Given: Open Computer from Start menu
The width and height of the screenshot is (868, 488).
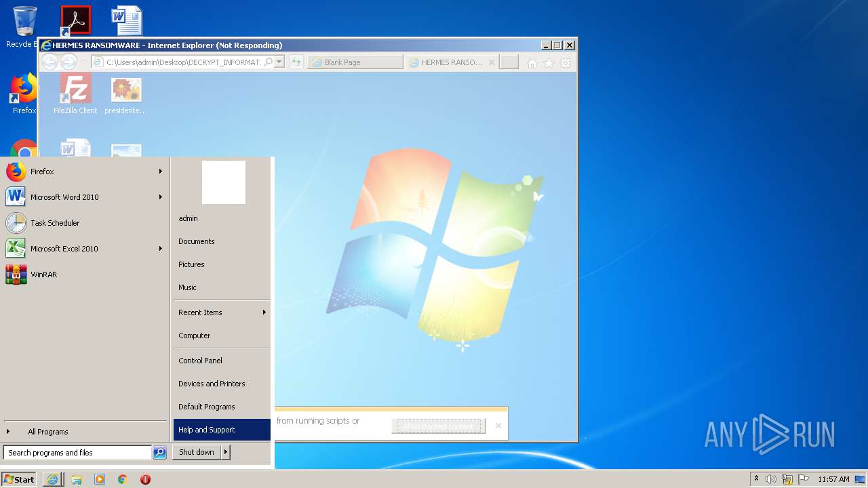Looking at the screenshot, I should tap(222, 335).
